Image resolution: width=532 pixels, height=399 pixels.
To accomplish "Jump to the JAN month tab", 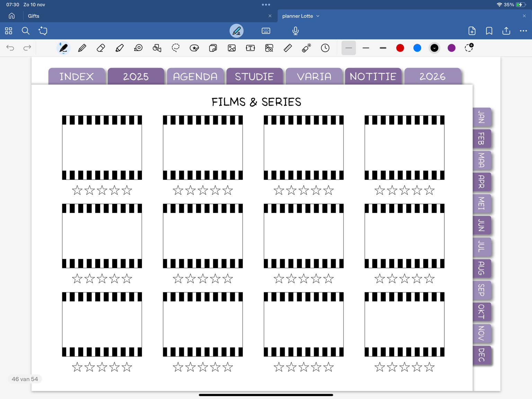I will point(482,117).
